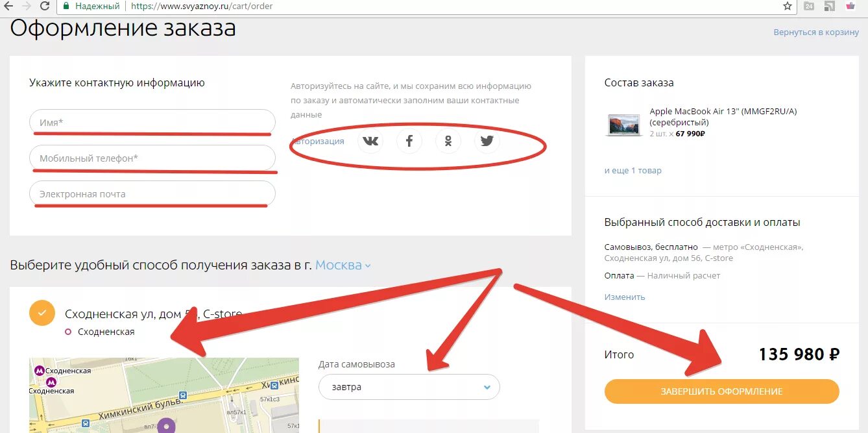Screen dimensions: 868x433
Task: Click the Сходненская metro station label below the address
Action: point(106,332)
